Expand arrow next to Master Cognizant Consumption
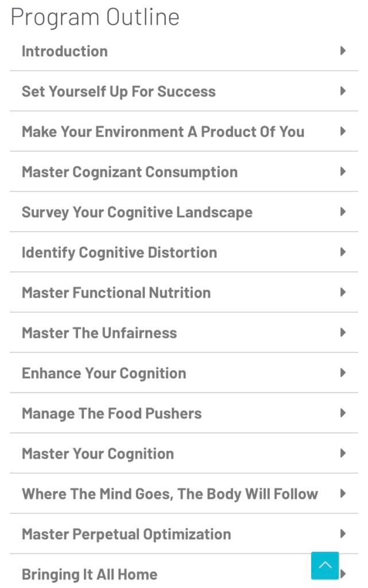Image resolution: width=368 pixels, height=588 pixels. (343, 171)
